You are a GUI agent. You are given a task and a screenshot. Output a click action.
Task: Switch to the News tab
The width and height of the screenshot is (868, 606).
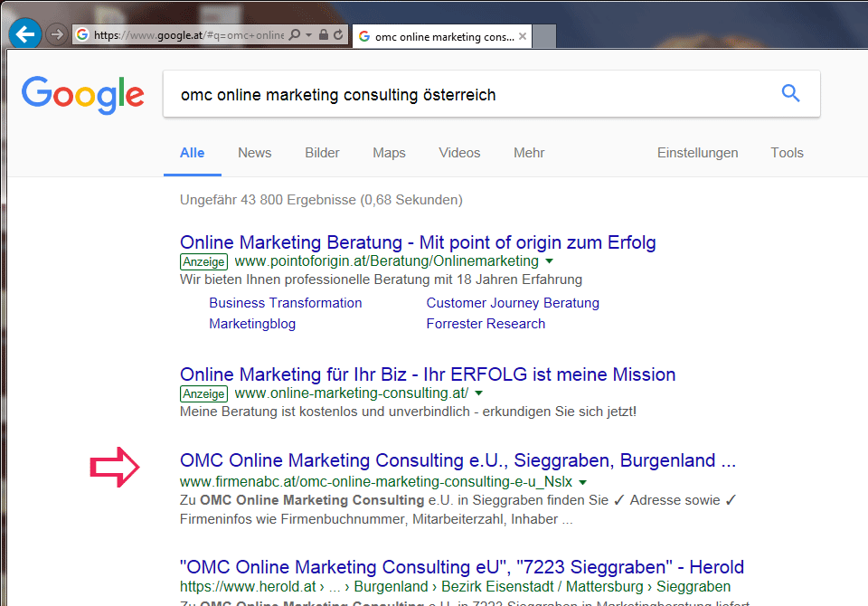(x=255, y=153)
